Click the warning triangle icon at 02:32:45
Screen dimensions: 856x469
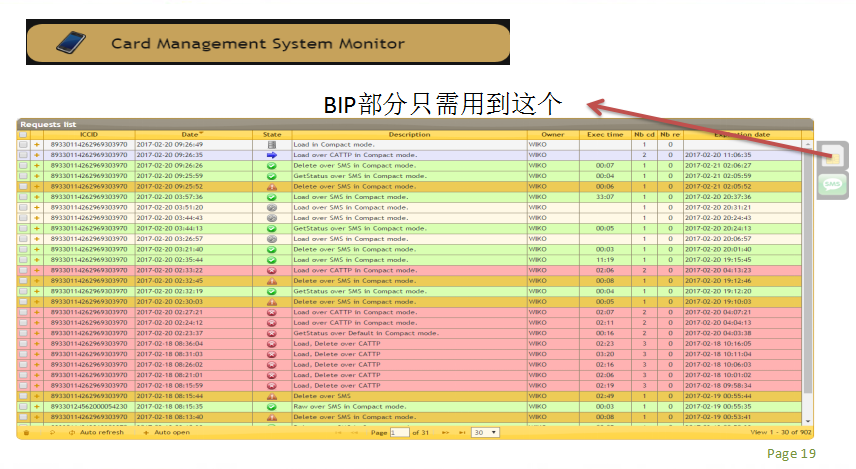coord(271,281)
